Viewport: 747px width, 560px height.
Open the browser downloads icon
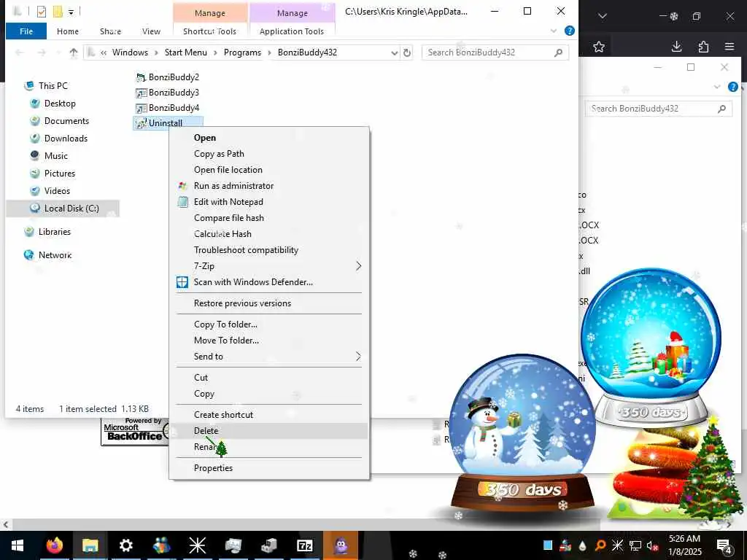pyautogui.click(x=676, y=47)
